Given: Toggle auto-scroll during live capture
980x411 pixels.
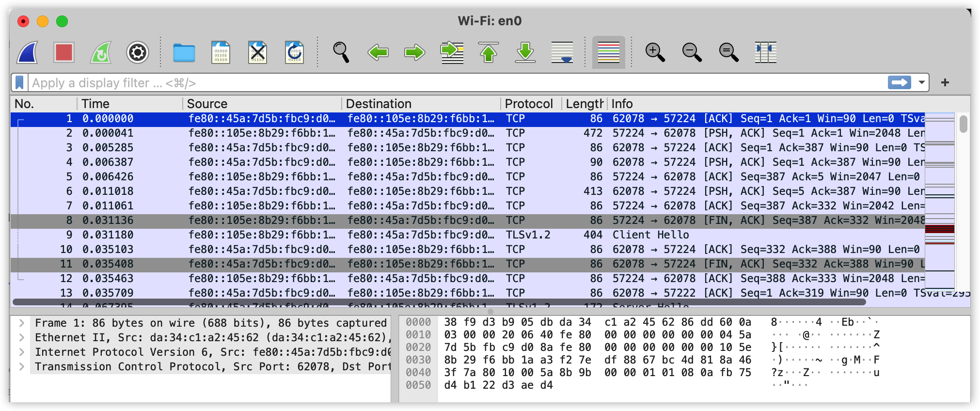Looking at the screenshot, I should 562,52.
